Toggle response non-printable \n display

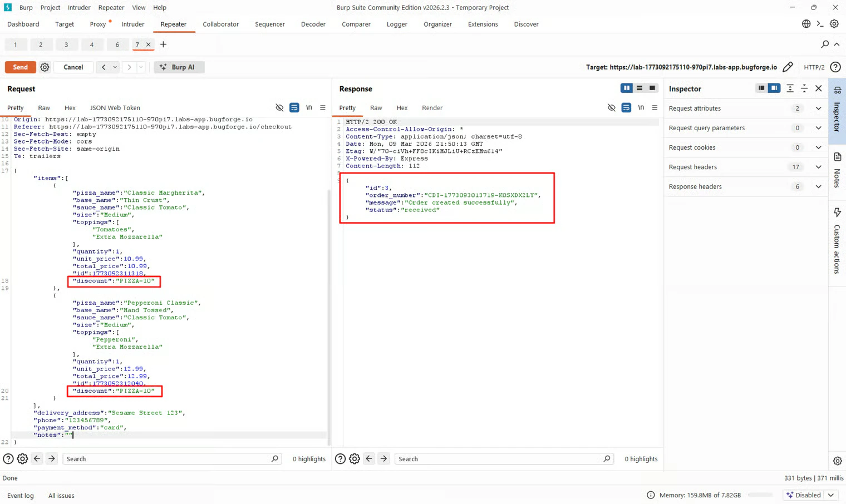(641, 108)
